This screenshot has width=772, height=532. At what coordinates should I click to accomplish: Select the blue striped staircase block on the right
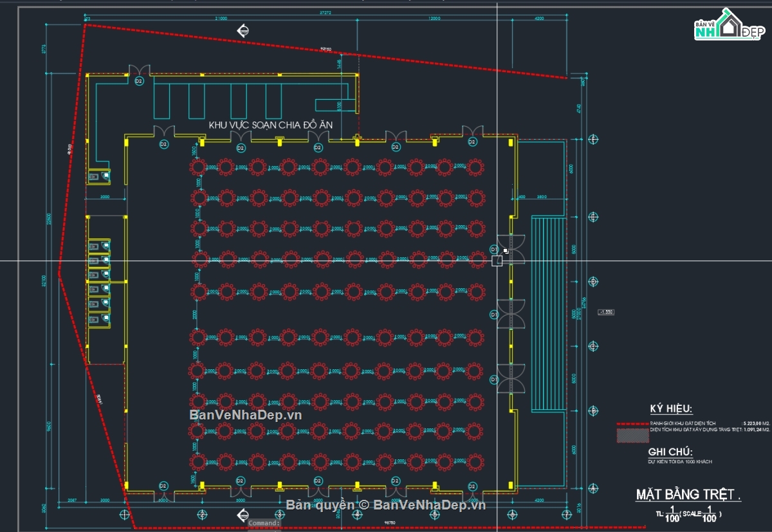[x=549, y=315]
